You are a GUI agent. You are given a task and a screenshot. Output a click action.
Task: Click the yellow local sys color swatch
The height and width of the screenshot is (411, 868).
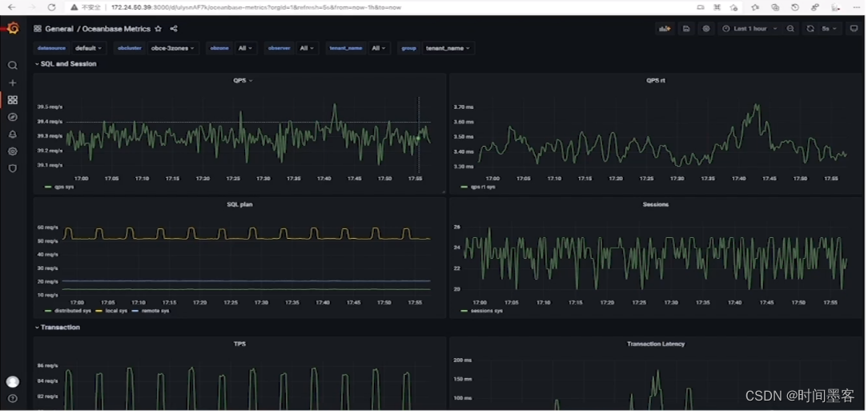pos(99,311)
